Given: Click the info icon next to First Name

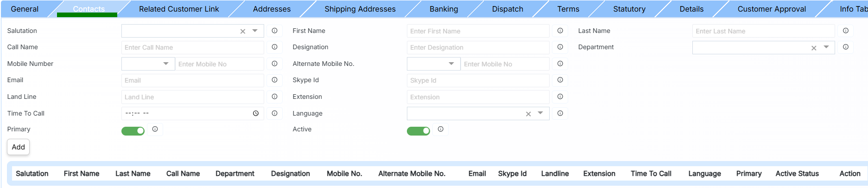Looking at the screenshot, I should (560, 31).
